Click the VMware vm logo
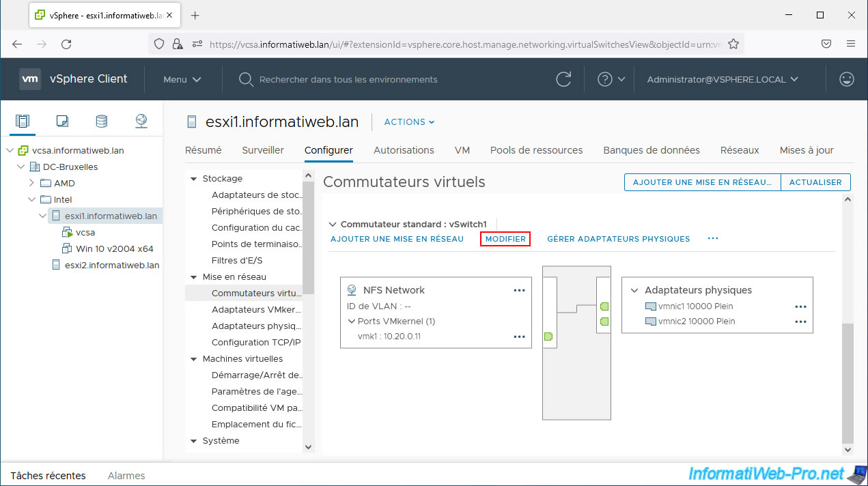 tap(30, 79)
